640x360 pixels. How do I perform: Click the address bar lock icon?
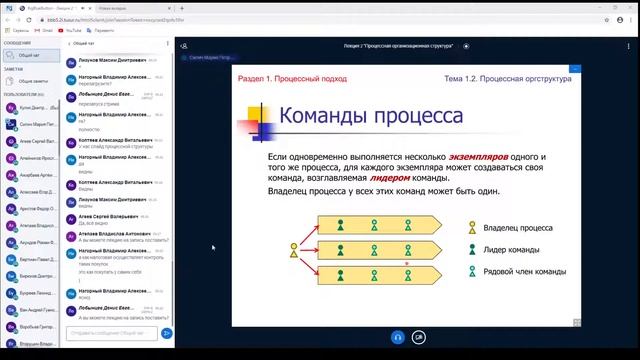point(42,20)
